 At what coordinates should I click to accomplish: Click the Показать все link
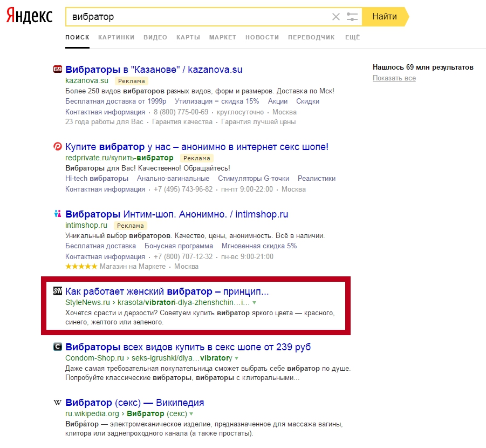click(x=394, y=78)
